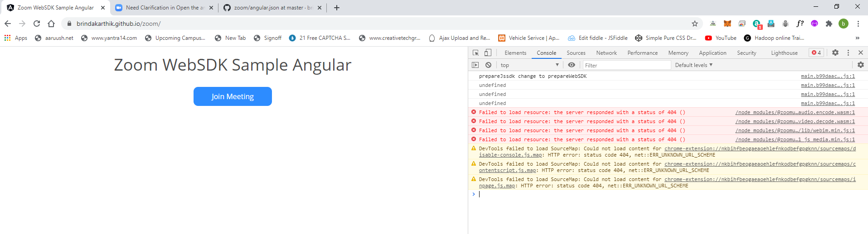Viewport: 868px width, 234px height.
Task: Open the 'top' JavaScript context dropdown
Action: click(x=529, y=65)
